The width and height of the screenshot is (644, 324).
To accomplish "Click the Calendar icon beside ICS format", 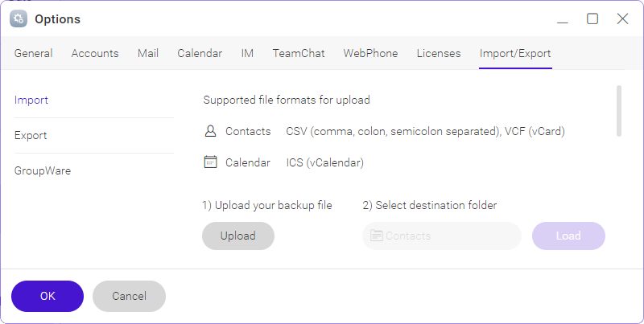I will [x=210, y=162].
